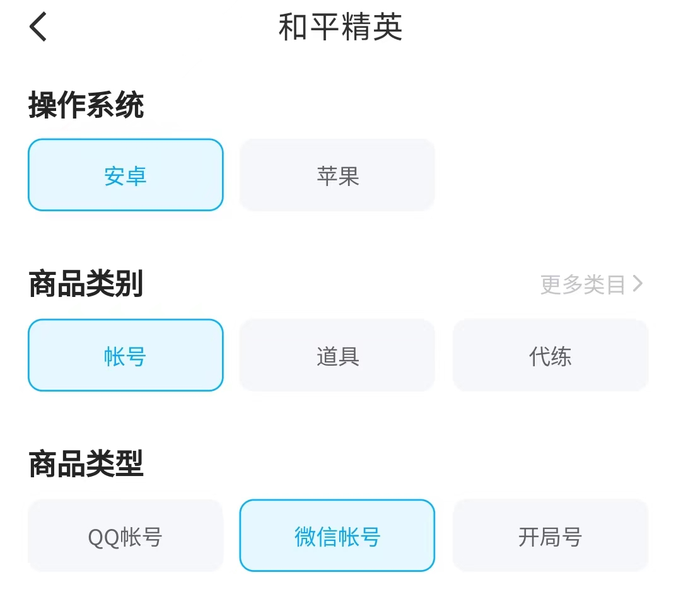Select the 苹果 operating system option
This screenshot has width=681, height=616.
point(337,175)
